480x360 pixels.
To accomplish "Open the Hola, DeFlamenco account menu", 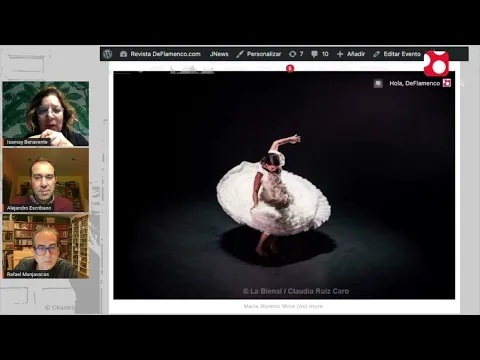I will [415, 83].
